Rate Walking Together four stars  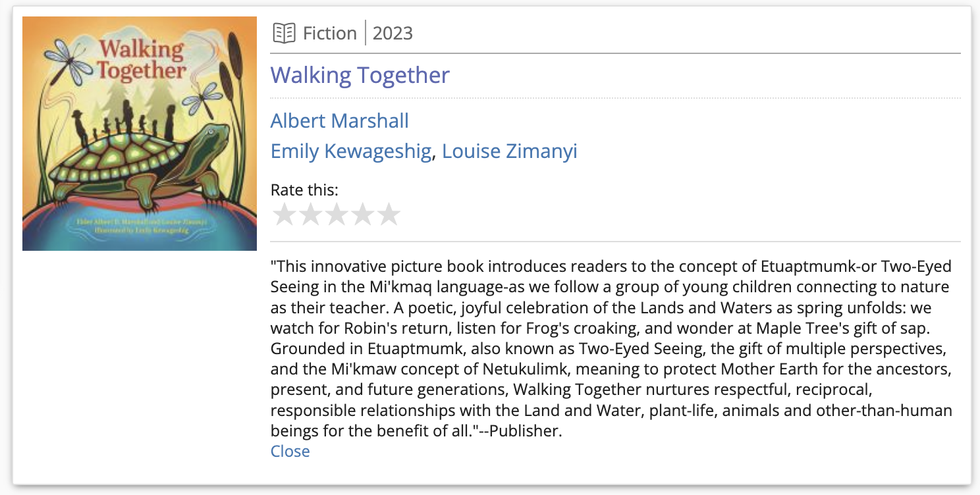click(362, 214)
